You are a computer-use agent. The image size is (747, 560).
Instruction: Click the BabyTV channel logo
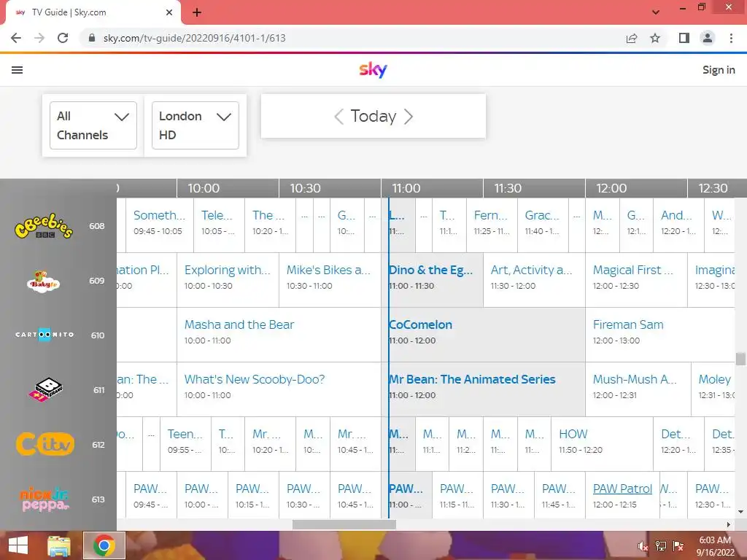(43, 281)
